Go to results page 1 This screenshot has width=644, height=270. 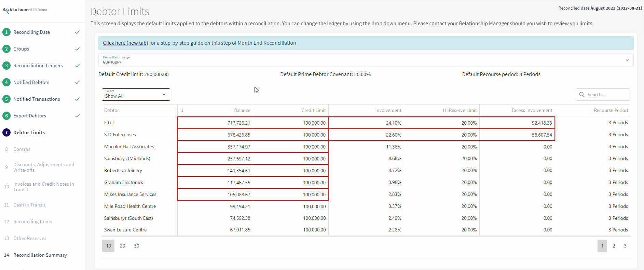click(x=602, y=246)
